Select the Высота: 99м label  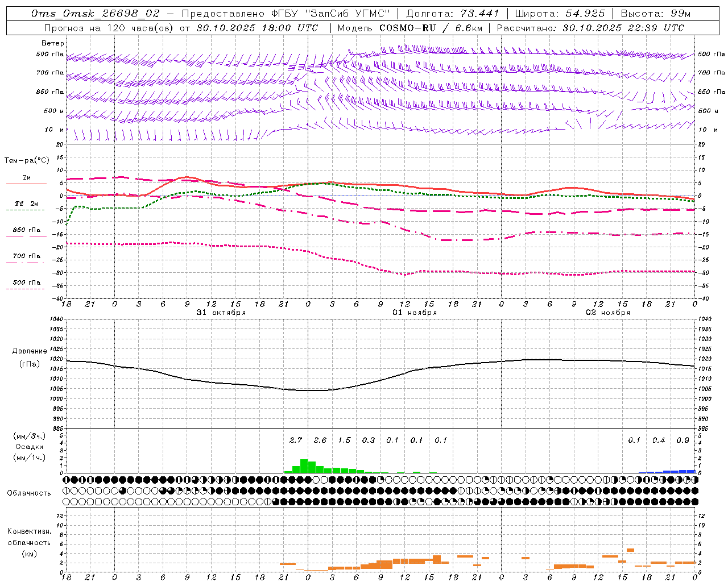click(x=656, y=14)
